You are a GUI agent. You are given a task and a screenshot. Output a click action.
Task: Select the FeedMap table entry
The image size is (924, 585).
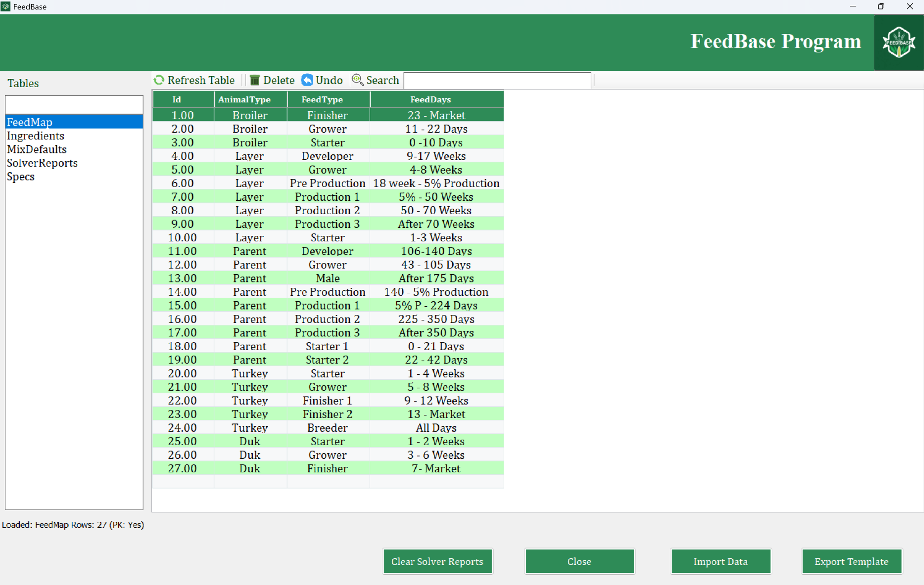(29, 122)
